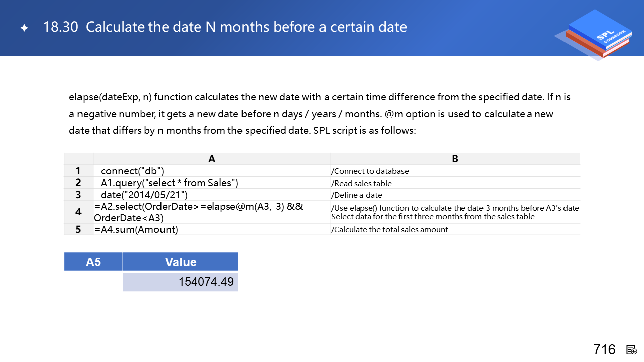Click row number 1 in script table

pos(78,171)
